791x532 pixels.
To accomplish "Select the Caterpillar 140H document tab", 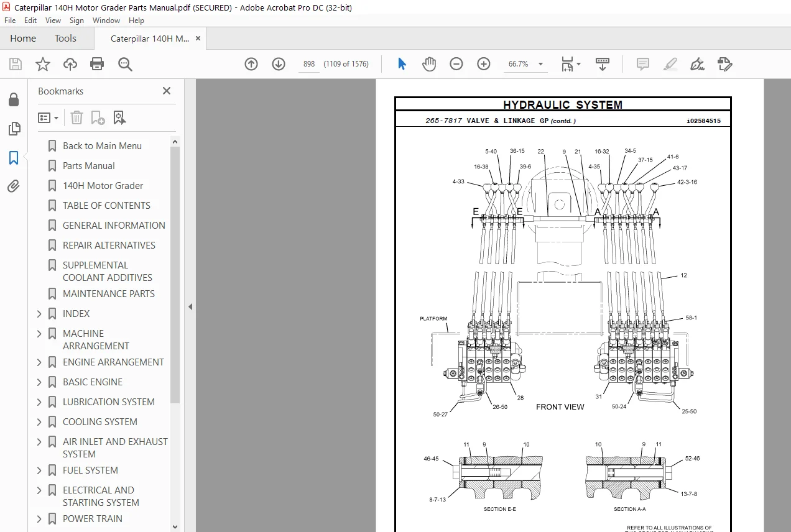I will tap(150, 39).
